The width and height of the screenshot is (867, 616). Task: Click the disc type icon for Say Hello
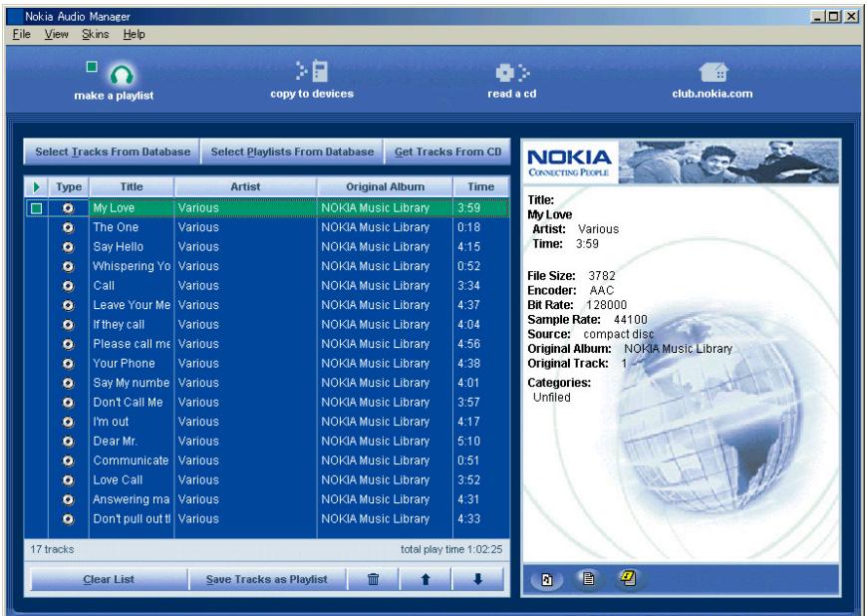pyautogui.click(x=68, y=246)
